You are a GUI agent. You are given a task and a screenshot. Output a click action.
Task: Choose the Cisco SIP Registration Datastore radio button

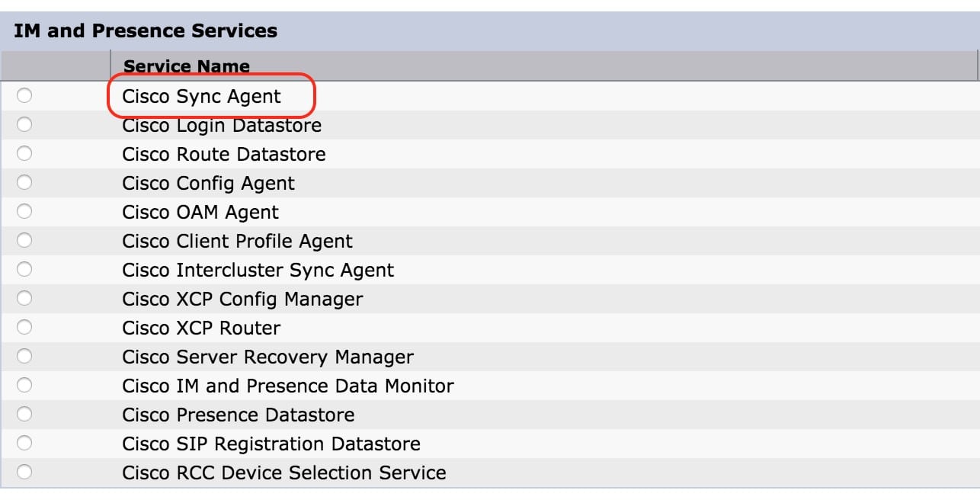25,444
